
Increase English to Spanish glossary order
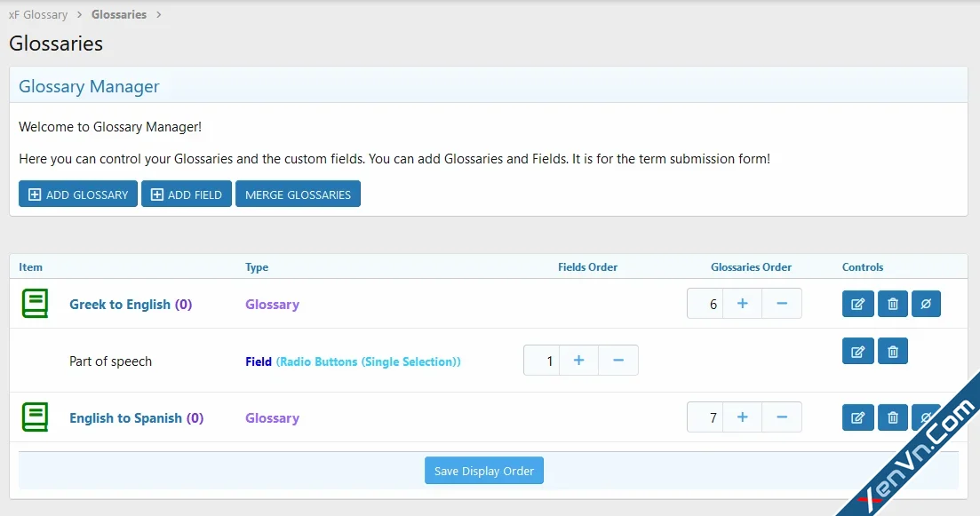pos(742,417)
